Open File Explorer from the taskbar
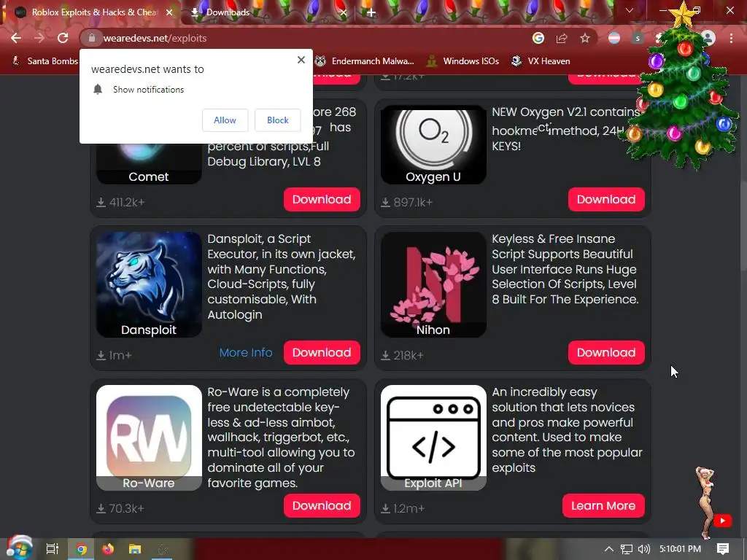 tap(135, 549)
